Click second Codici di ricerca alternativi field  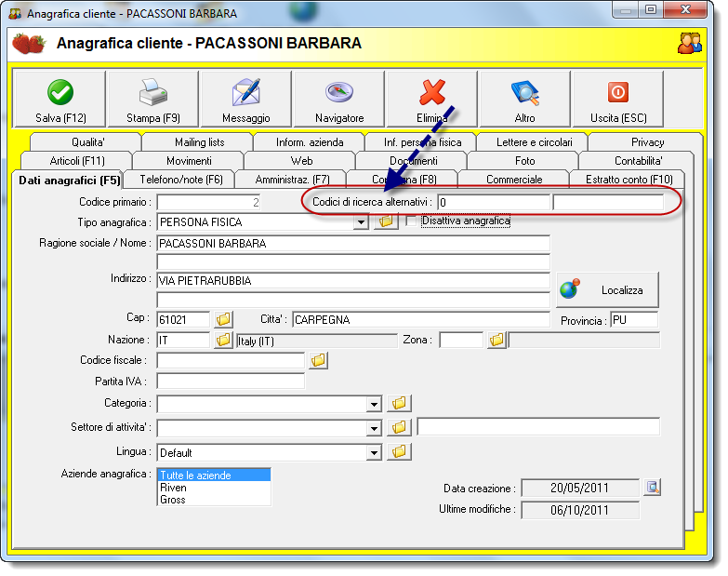click(608, 202)
